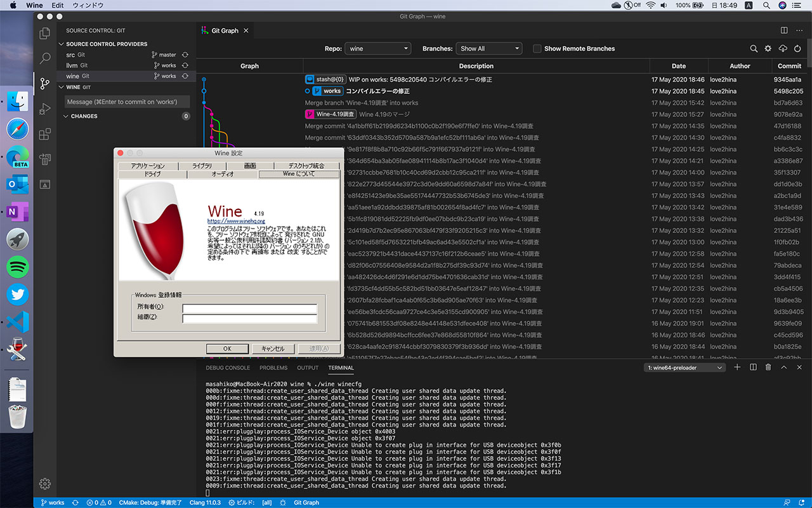Open the Edit menu in the menu bar
Image resolution: width=812 pixels, height=508 pixels.
[58, 5]
